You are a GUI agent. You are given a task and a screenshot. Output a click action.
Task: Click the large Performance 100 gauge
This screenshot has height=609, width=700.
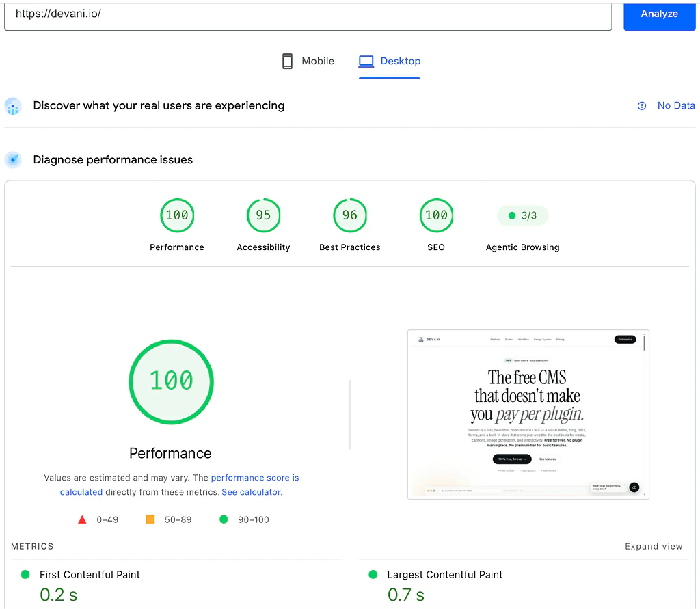coord(172,382)
